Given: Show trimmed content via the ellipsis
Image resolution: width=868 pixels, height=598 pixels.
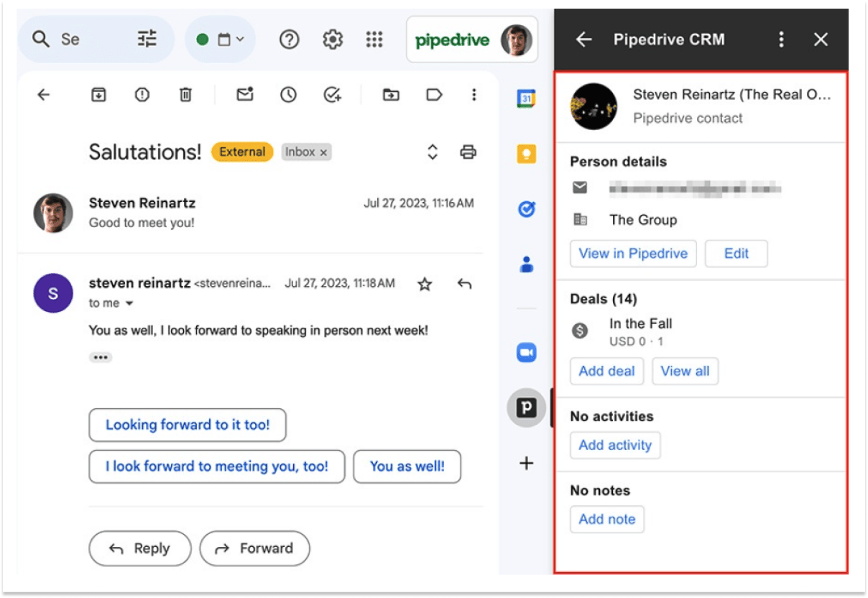Looking at the screenshot, I should point(101,357).
